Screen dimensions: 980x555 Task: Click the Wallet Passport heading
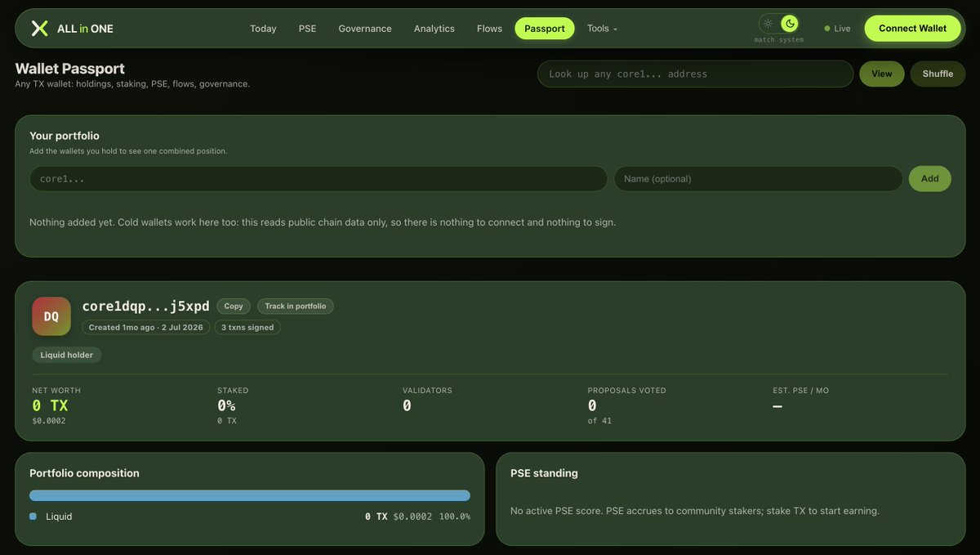tap(70, 69)
